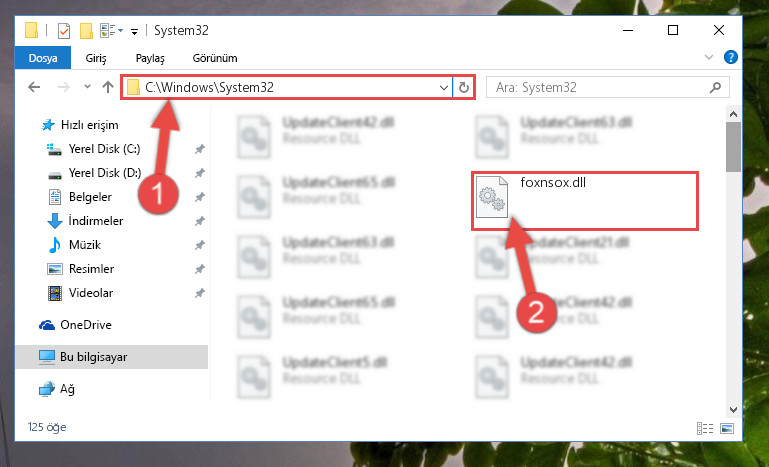Open the Help question mark icon
The image size is (769, 467).
tap(731, 57)
